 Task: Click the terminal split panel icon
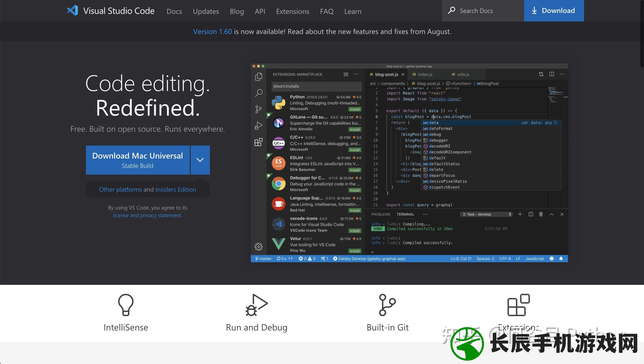pos(530,215)
